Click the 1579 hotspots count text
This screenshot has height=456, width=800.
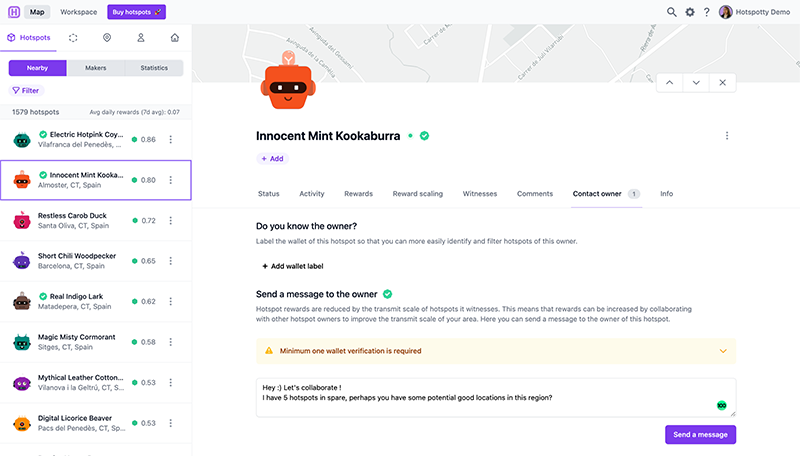(x=36, y=112)
